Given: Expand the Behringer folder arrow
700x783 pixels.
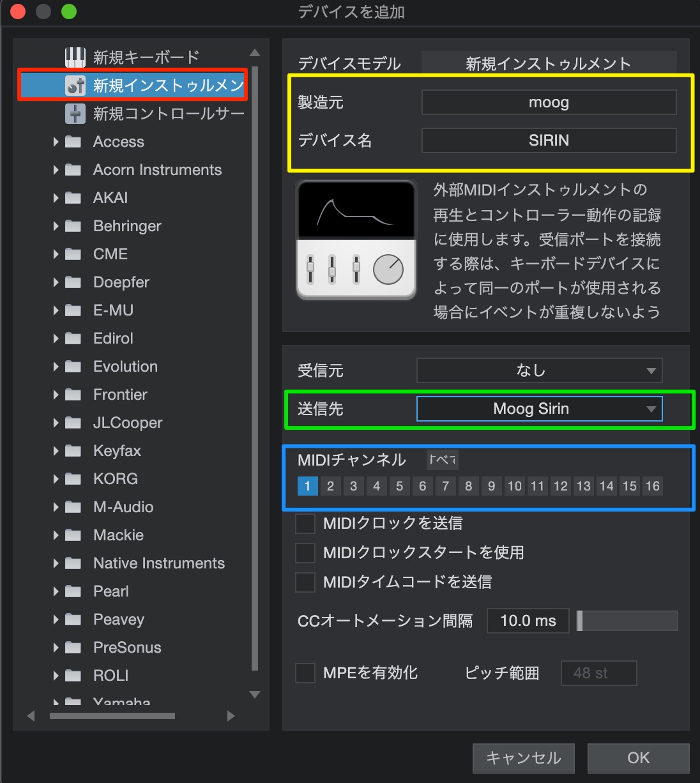Looking at the screenshot, I should point(56,226).
